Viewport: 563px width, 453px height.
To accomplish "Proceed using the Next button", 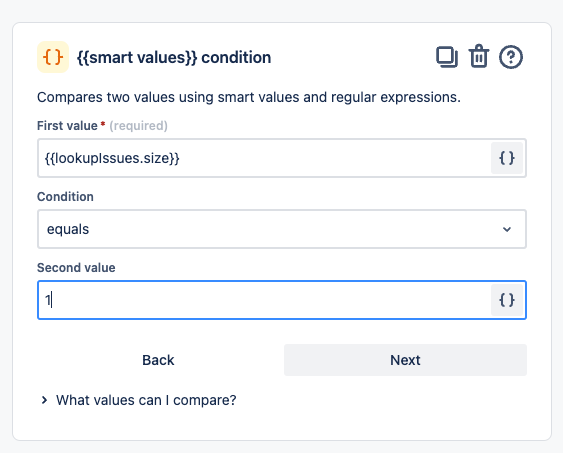I will (x=405, y=360).
